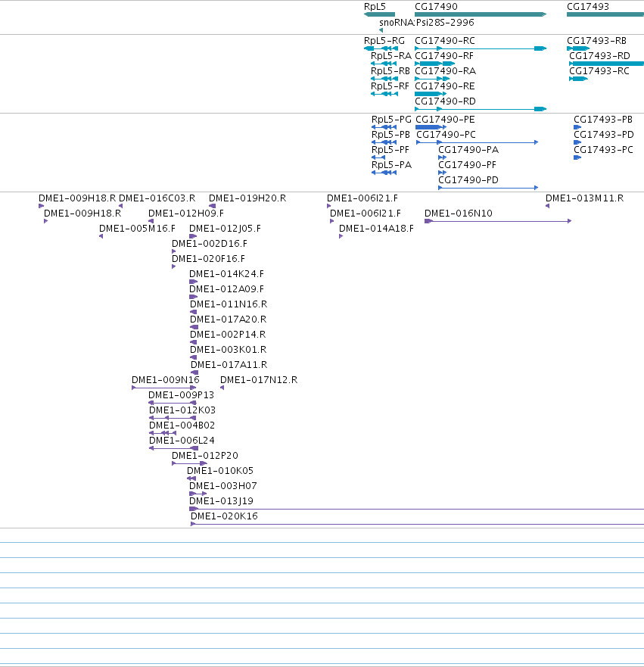
Task: Click the DME1-016N10 alignment arrow
Action: tap(498, 221)
